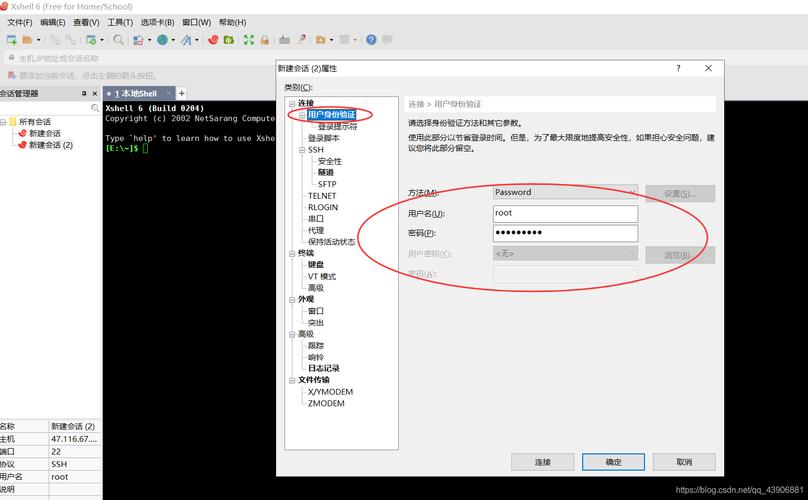Click the New session toolbar icon
This screenshot has width=808, height=500.
tap(11, 40)
